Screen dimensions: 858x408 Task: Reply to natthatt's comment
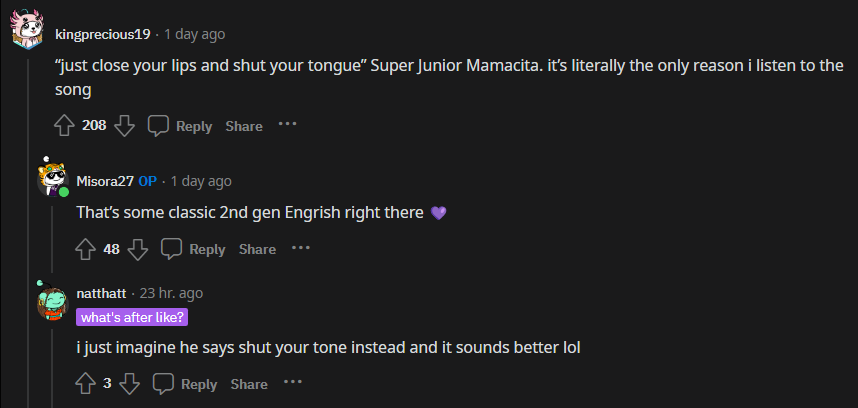click(186, 384)
